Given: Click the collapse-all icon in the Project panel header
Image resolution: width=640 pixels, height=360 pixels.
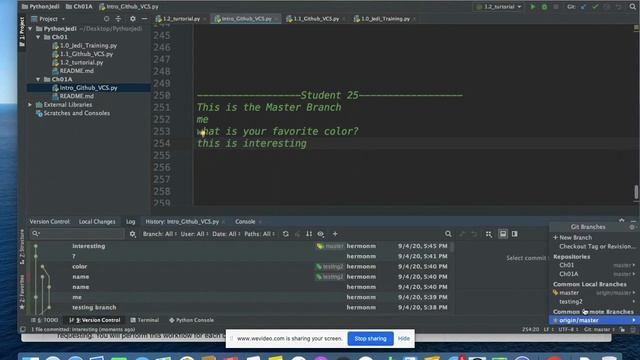Looking at the screenshot, I should point(118,19).
